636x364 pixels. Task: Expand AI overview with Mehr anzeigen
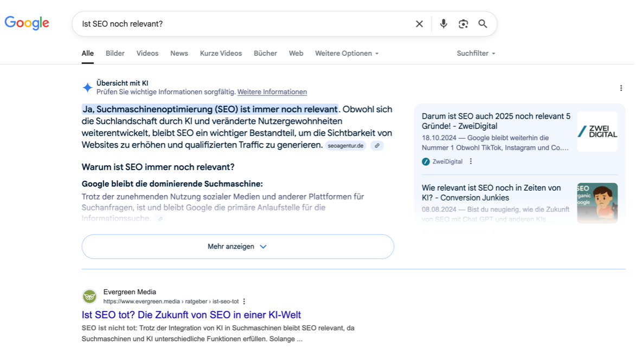click(237, 246)
